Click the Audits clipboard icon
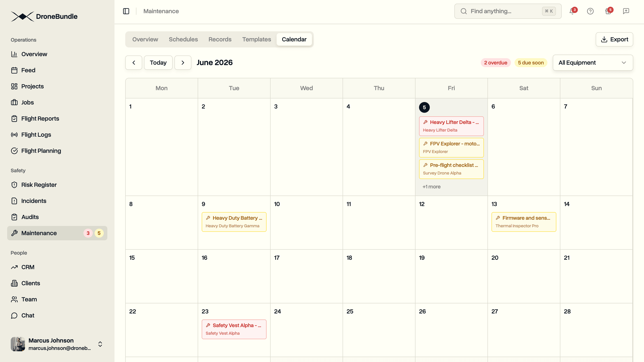Screen dimensions: 644x362 (14, 217)
